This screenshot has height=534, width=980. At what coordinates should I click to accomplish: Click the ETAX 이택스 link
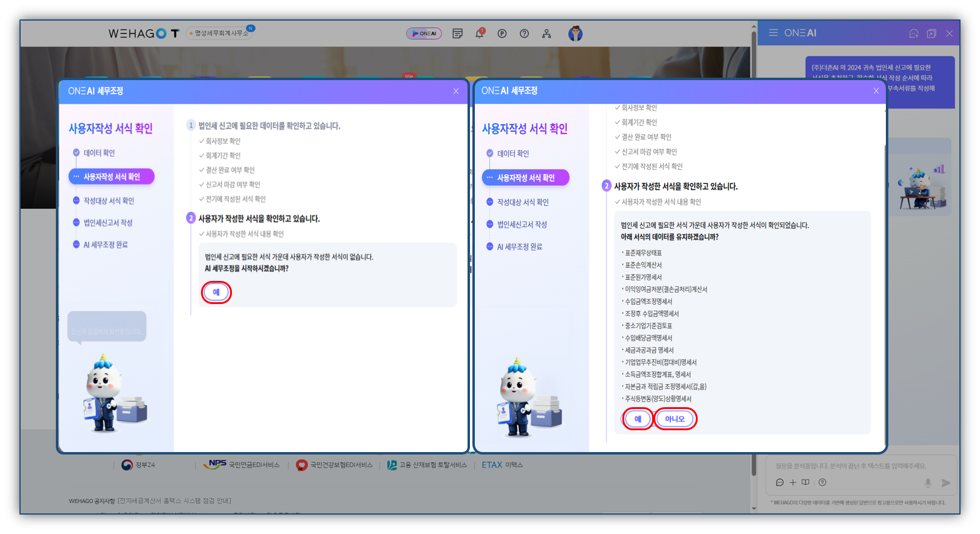(502, 465)
